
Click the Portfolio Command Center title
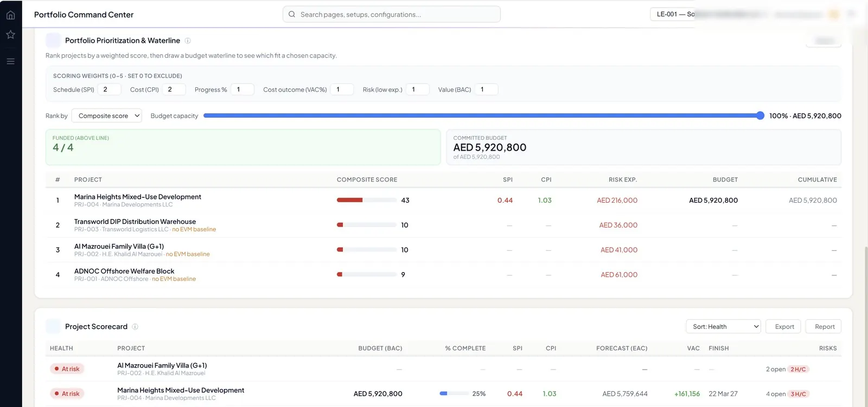(x=84, y=15)
